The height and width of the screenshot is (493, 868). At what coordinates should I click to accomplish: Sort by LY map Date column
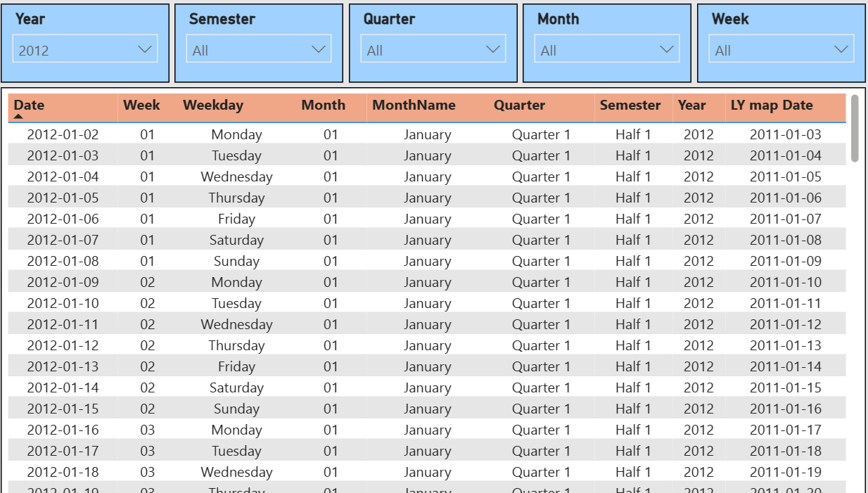tap(771, 105)
